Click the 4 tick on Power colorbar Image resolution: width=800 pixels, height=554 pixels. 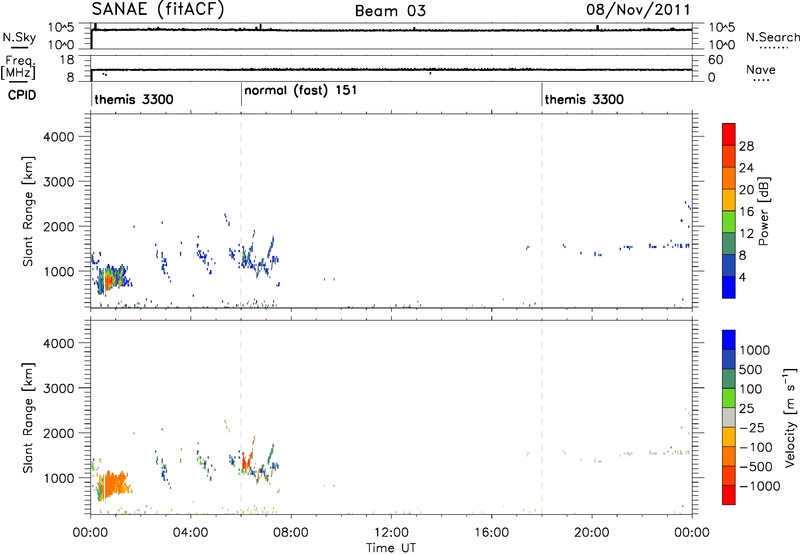pyautogui.click(x=742, y=277)
